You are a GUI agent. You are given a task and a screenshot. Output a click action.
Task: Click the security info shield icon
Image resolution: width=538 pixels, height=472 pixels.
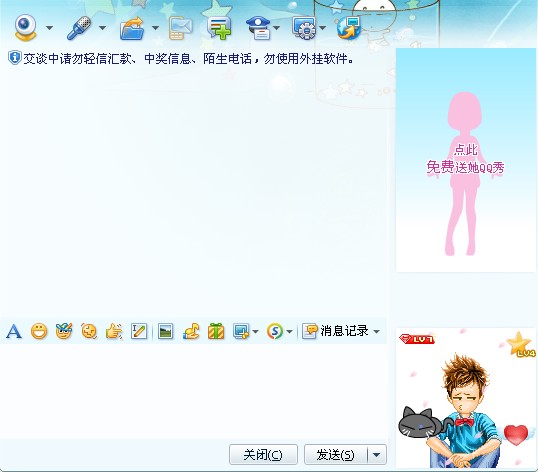click(15, 58)
